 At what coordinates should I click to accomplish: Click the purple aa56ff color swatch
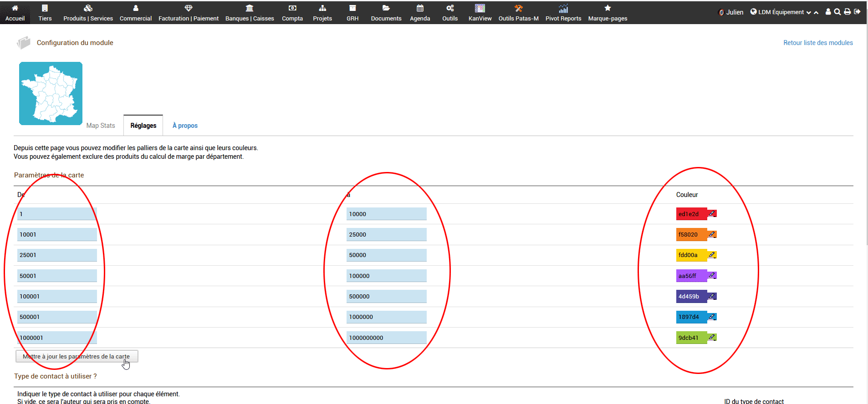pos(691,276)
